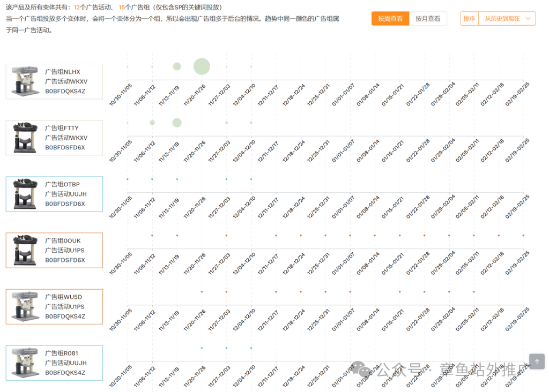Click the 12/04-12/10 blue dot in R081 row
Image resolution: width=549 pixels, height=392 pixels.
coord(251,348)
